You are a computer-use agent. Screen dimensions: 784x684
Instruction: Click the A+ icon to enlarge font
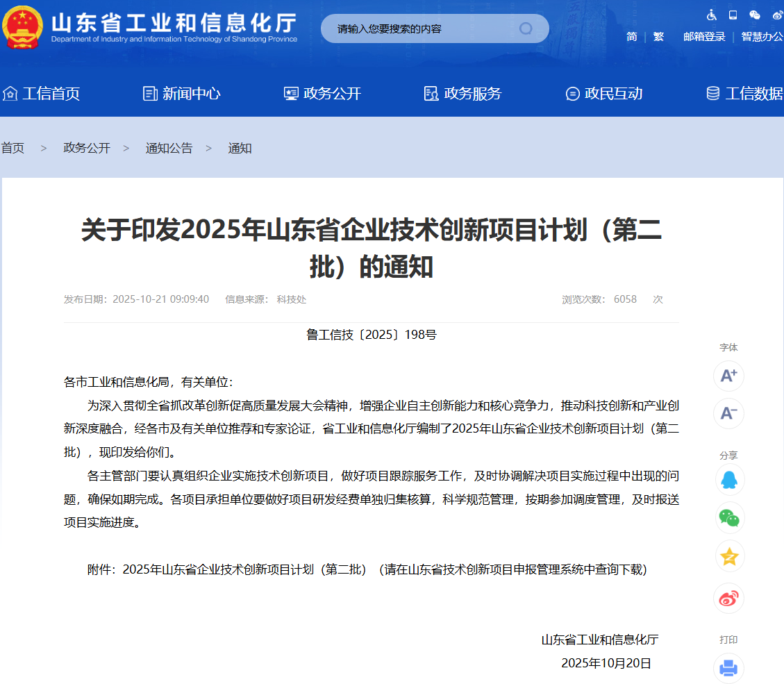(x=729, y=376)
